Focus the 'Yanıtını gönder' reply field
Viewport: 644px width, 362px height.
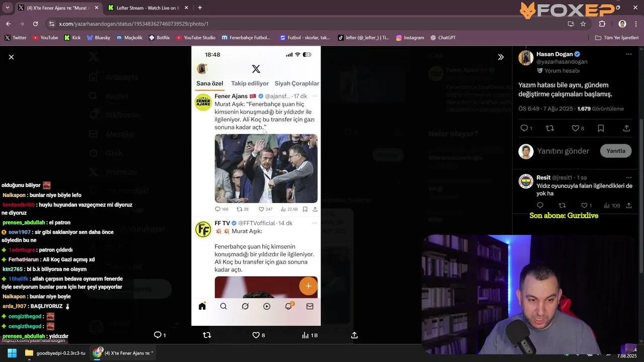pos(563,151)
